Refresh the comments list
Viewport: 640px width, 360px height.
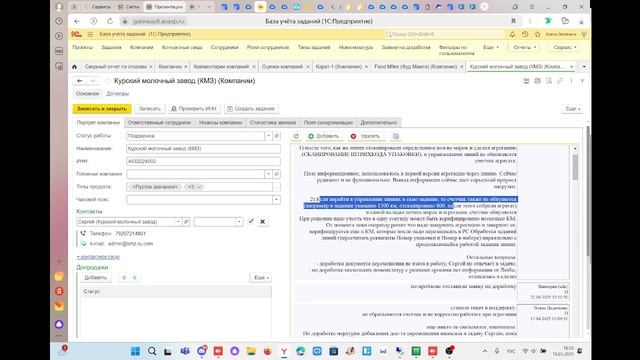point(296,136)
